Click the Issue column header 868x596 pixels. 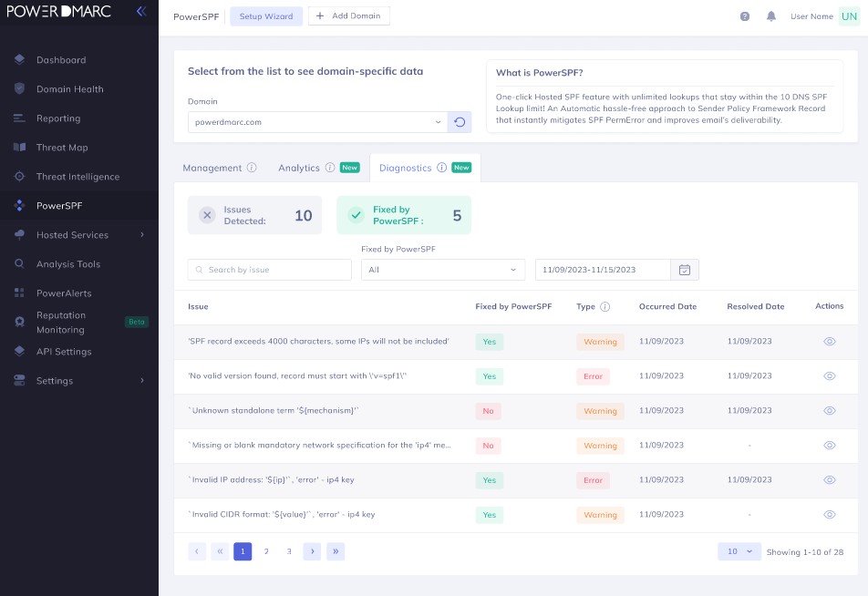coord(198,306)
